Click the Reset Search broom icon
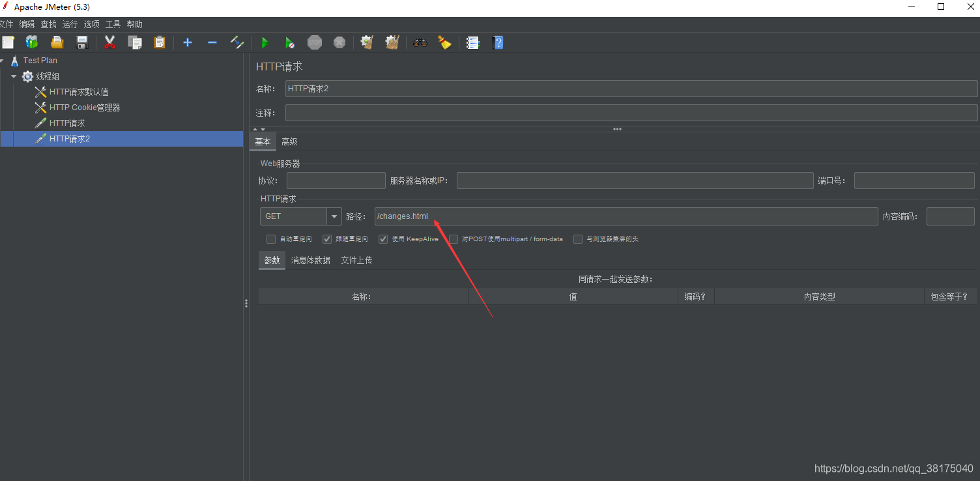 [445, 42]
